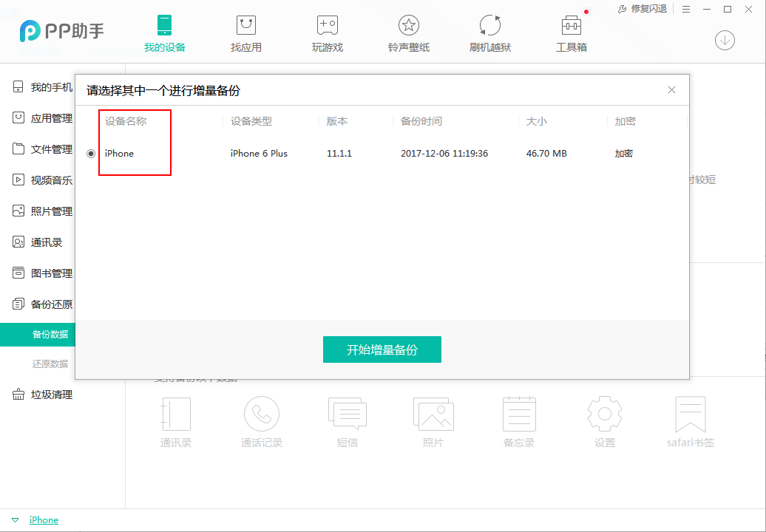Click the 开始增量备份 button
The height and width of the screenshot is (532, 766).
click(x=382, y=349)
